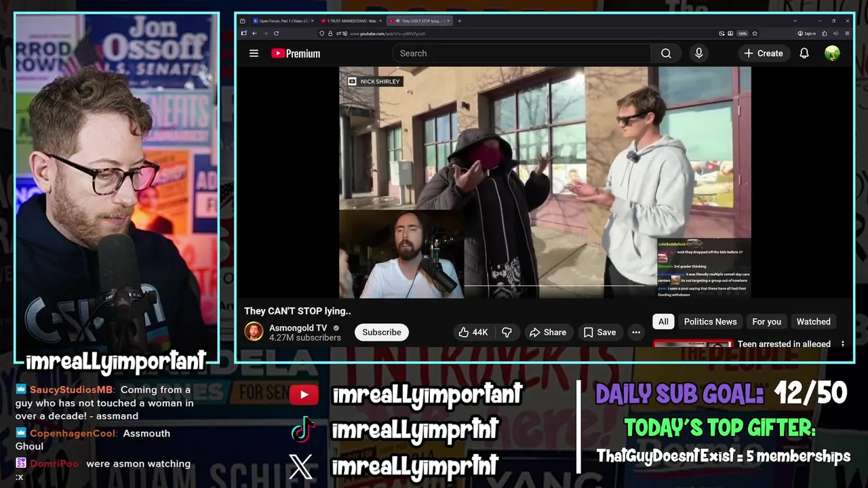The width and height of the screenshot is (868, 488).
Task: Close the 'Open Forum, Part 1' tab
Action: pos(313,21)
